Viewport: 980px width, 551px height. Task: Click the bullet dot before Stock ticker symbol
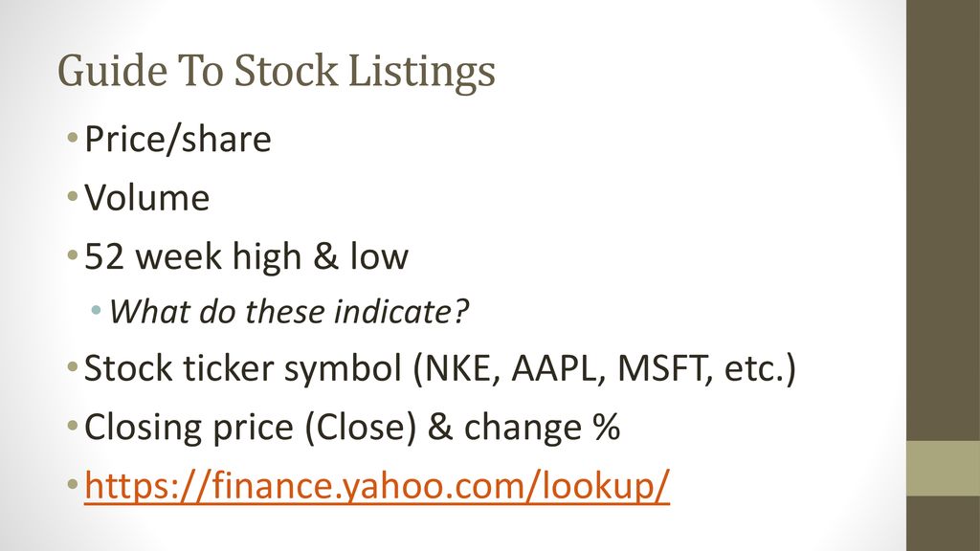click(73, 366)
